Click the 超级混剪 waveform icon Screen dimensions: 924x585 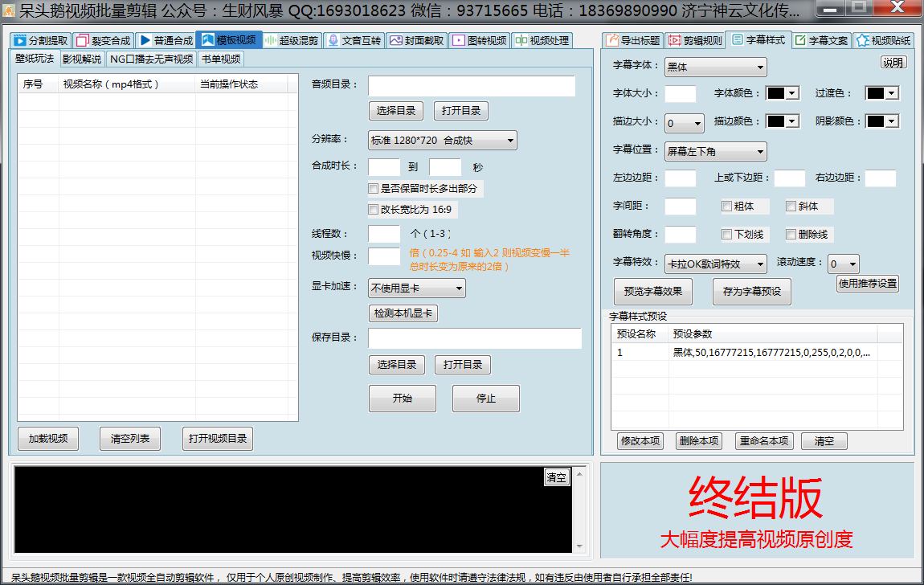pyautogui.click(x=271, y=40)
